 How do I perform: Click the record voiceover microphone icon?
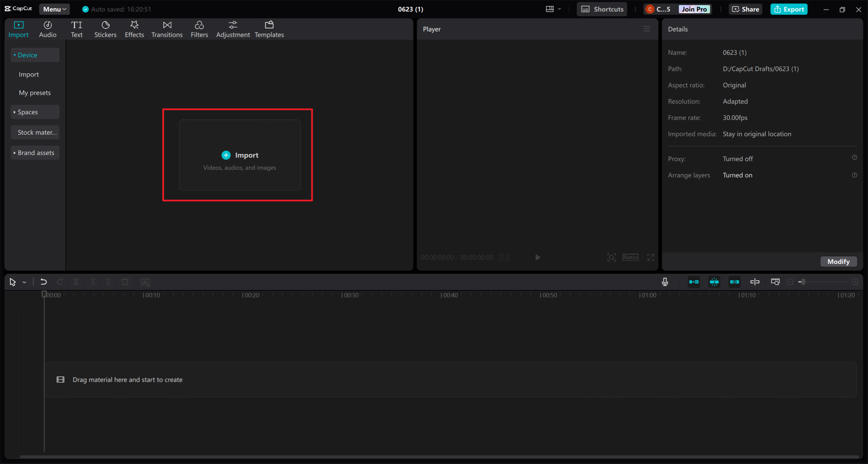click(665, 282)
